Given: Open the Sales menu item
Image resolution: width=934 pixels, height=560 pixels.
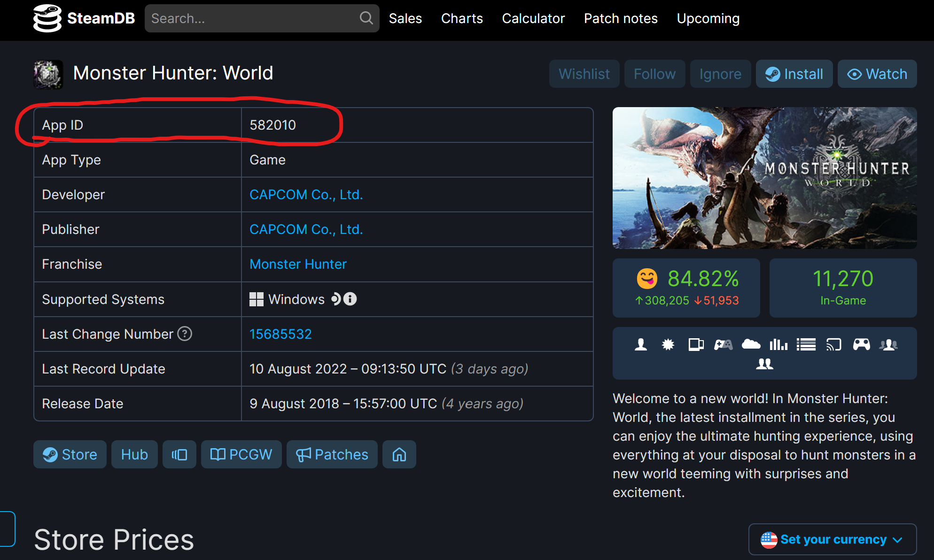Looking at the screenshot, I should (x=405, y=18).
